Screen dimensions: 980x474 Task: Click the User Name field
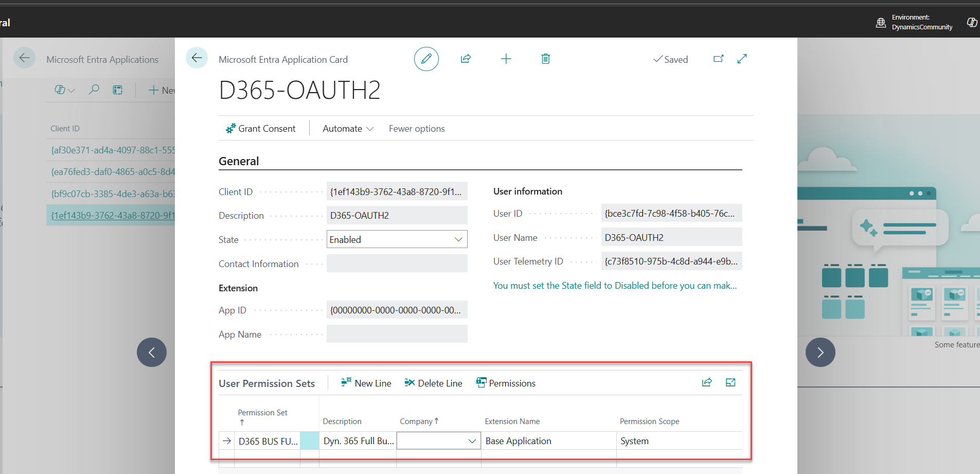[x=671, y=237]
